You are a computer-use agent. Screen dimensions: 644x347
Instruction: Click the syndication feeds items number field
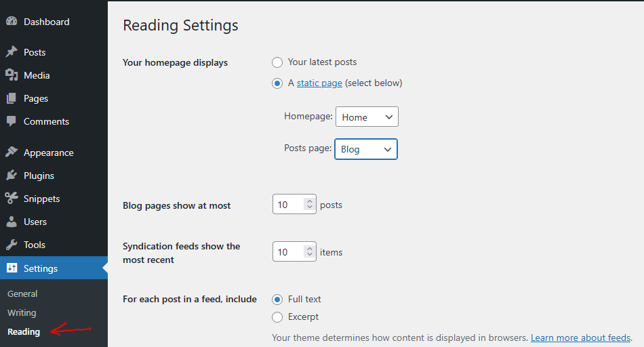(x=289, y=252)
